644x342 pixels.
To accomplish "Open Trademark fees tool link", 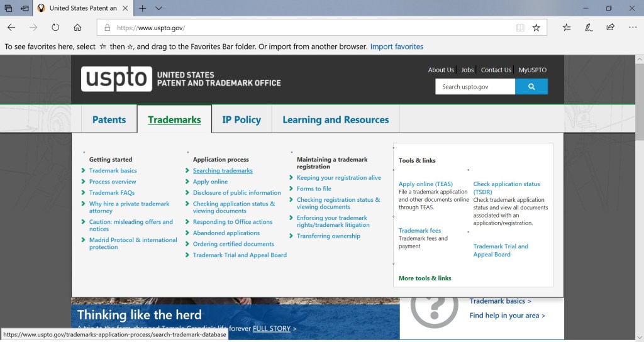I will (x=419, y=230).
